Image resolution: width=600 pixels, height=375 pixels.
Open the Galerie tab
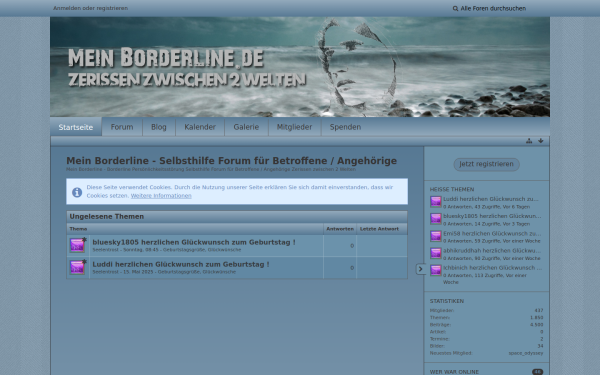coord(246,127)
